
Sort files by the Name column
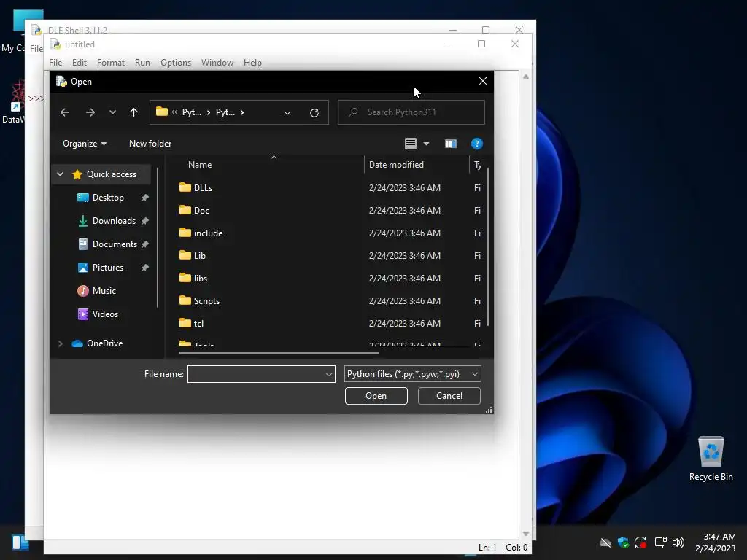point(200,165)
